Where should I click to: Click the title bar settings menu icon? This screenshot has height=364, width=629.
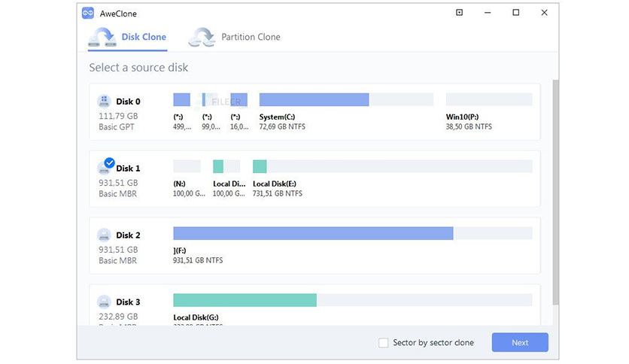tap(459, 13)
